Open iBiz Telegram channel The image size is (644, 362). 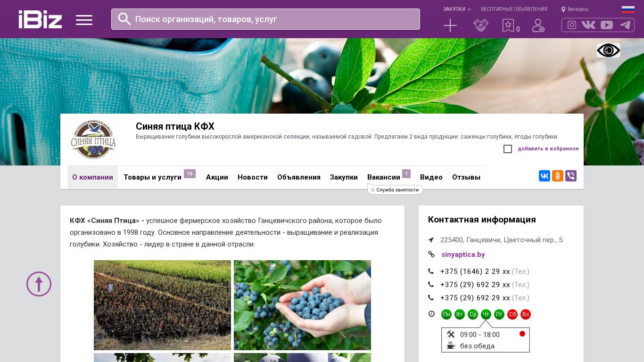(x=625, y=25)
